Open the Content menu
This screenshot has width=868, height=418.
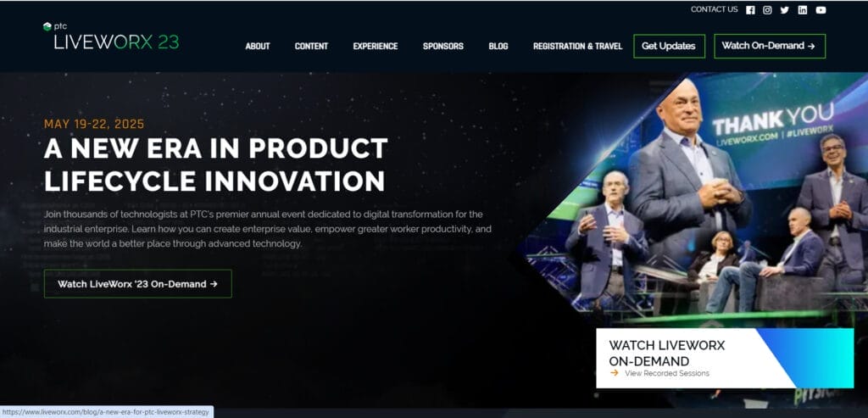(311, 47)
